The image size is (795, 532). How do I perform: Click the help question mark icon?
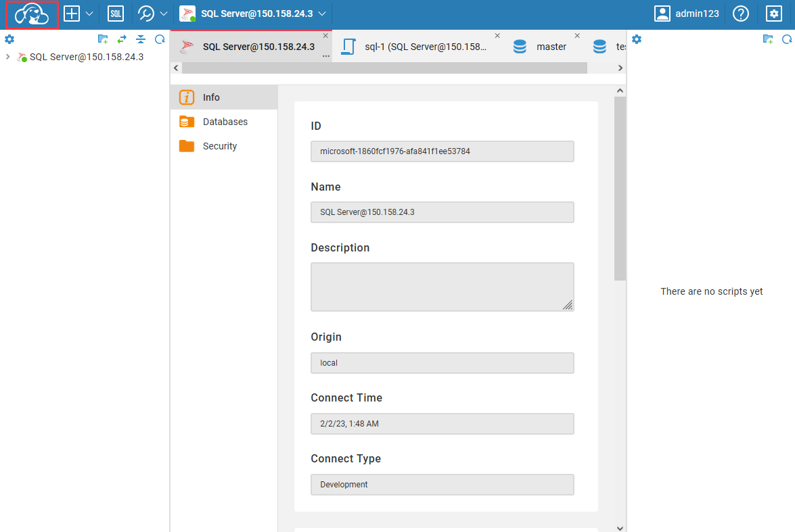(x=741, y=14)
